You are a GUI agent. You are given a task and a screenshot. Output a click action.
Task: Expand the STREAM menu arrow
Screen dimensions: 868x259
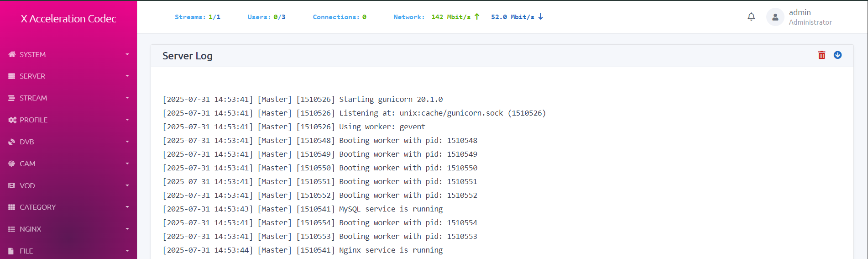coord(127,98)
